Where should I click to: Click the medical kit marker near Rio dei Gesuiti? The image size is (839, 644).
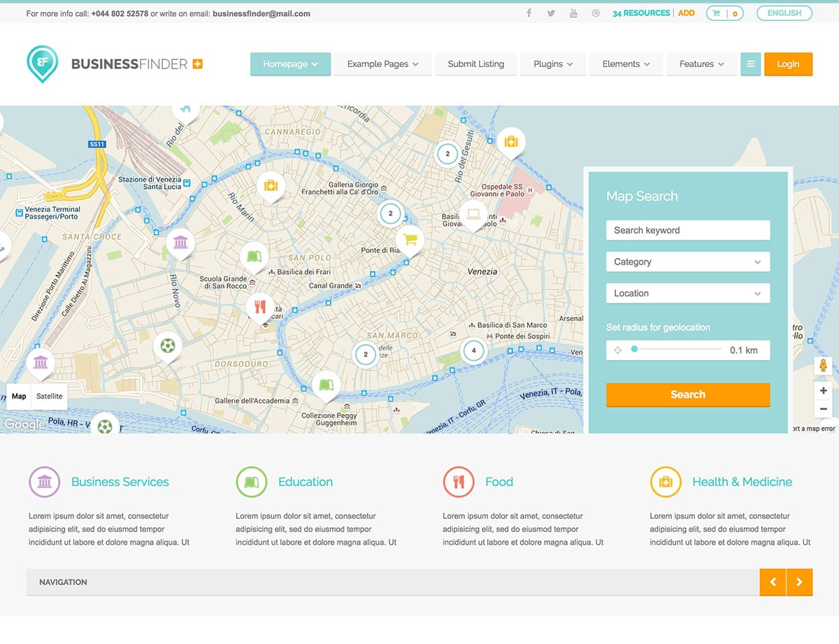click(x=511, y=143)
